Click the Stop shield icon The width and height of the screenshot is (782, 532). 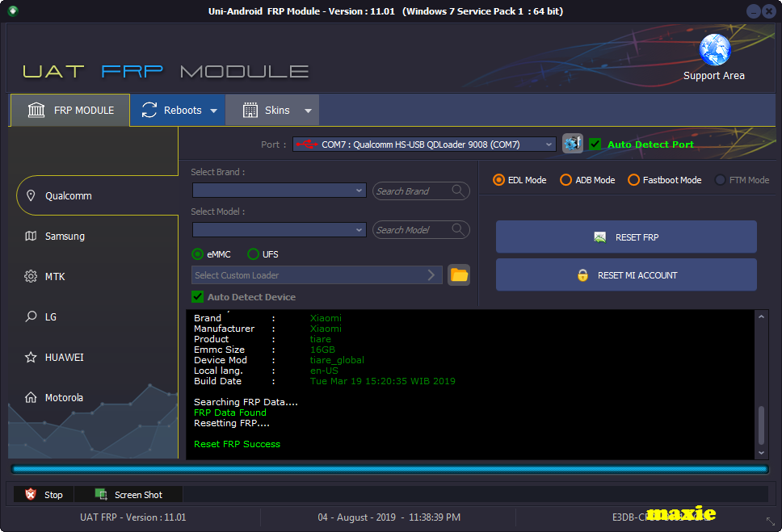(31, 494)
